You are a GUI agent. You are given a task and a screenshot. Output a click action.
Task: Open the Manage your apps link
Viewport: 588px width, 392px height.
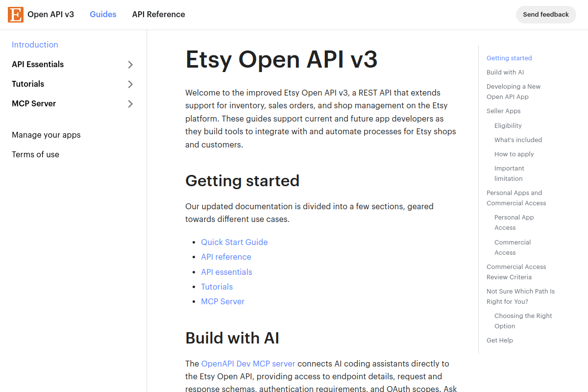click(46, 135)
